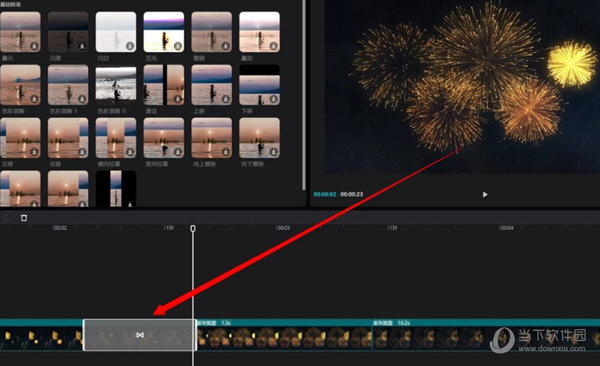Download the 横向拉幕 transition

130,152
